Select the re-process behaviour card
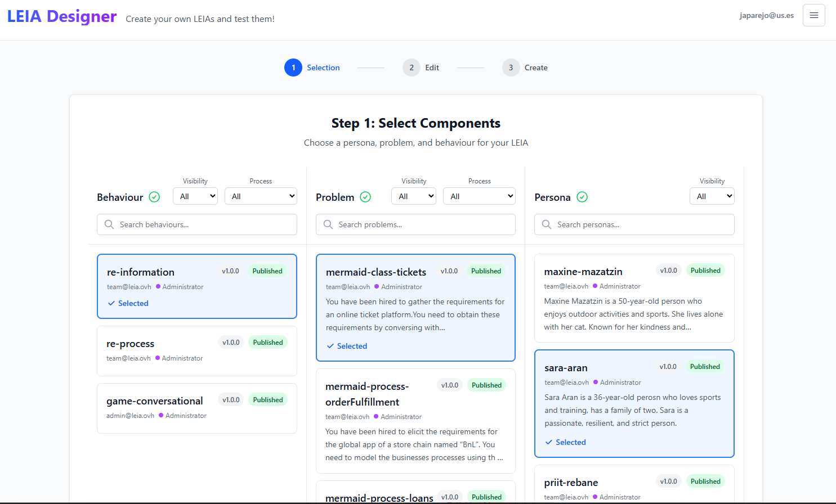Viewport: 836px width, 504px height. click(196, 350)
